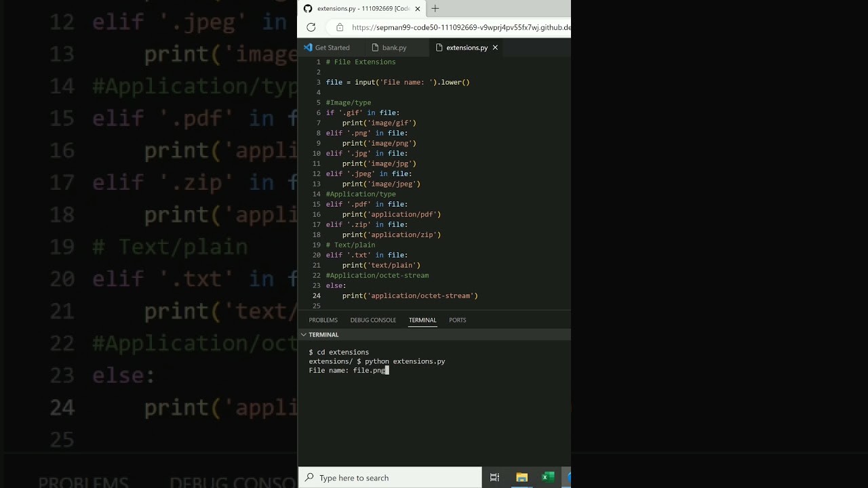Click print('image/gif') on line 7
This screenshot has width=868, height=488.
point(379,123)
